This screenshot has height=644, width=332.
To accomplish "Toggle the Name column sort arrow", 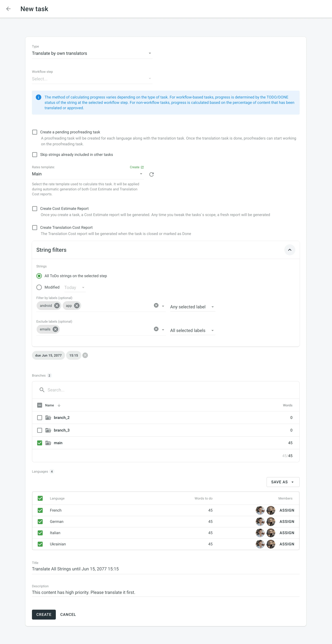I will (x=59, y=405).
